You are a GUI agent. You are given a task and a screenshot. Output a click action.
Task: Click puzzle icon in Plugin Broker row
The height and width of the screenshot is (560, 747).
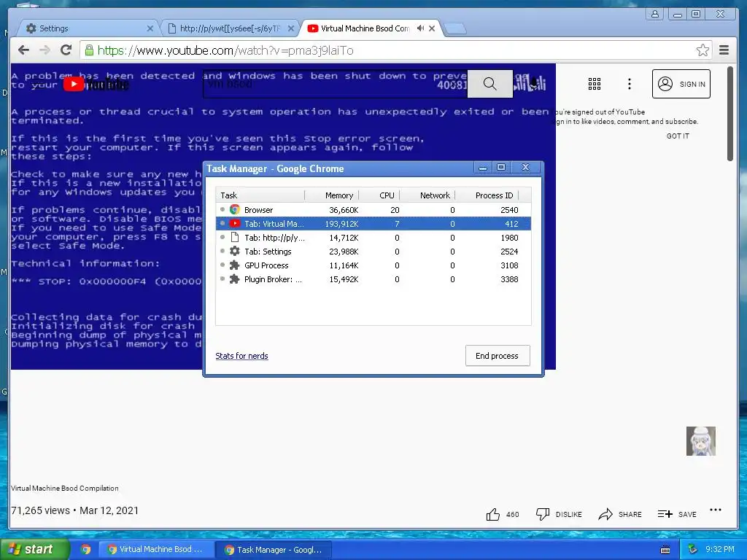pyautogui.click(x=234, y=279)
